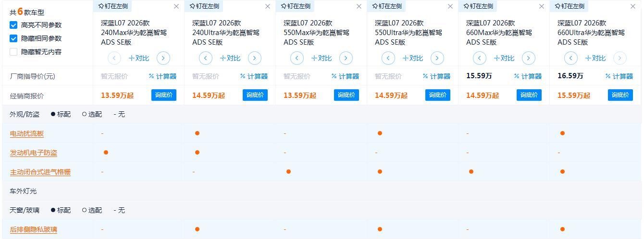Enable the 隐藏暂无内容 checkbox
The width and height of the screenshot is (644, 239).
(x=13, y=52)
